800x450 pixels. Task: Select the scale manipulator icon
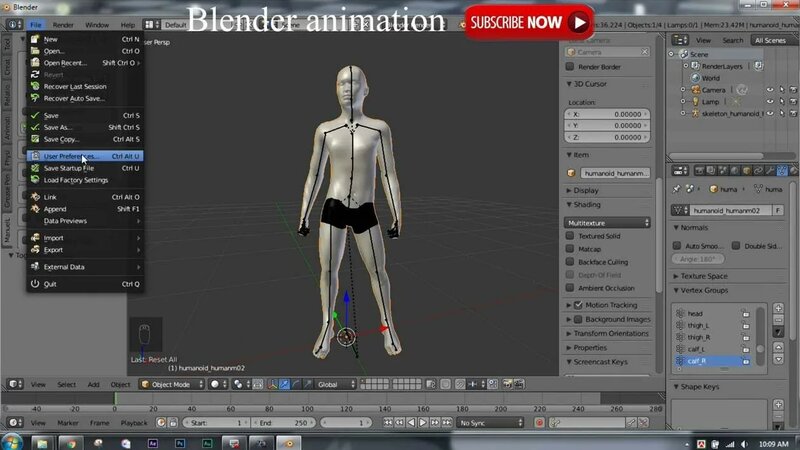(x=307, y=384)
